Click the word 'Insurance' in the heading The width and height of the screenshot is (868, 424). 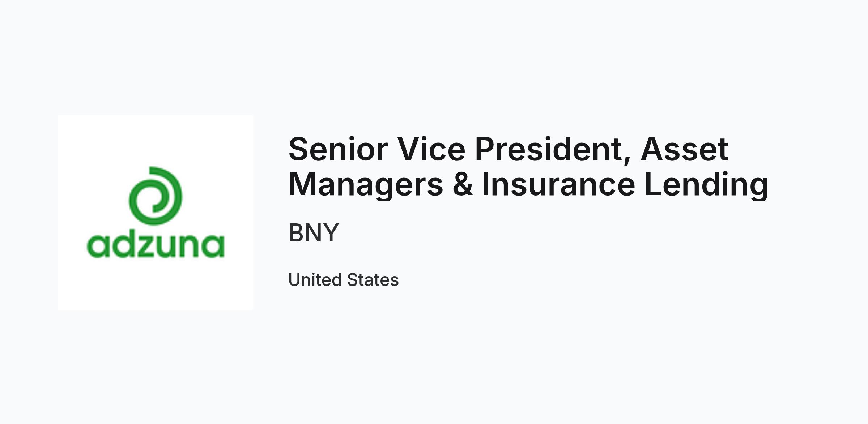pos(558,184)
